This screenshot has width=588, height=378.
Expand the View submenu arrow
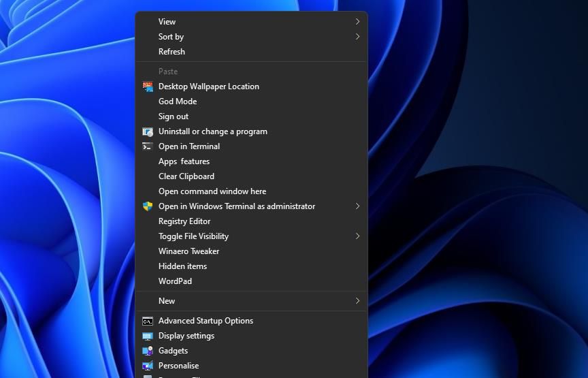point(357,22)
